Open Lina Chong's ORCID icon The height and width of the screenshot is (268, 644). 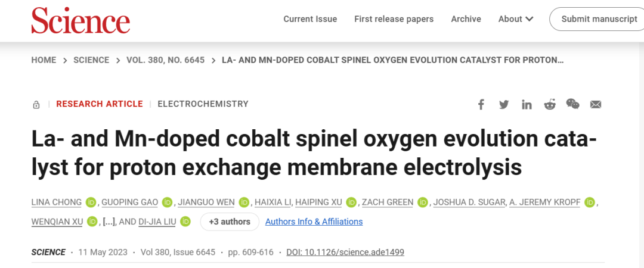[91, 202]
